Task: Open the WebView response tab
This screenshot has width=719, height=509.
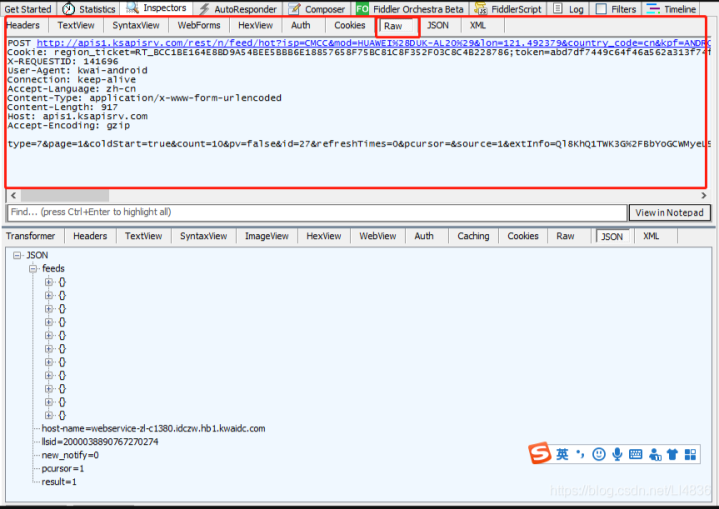Action: (x=378, y=236)
